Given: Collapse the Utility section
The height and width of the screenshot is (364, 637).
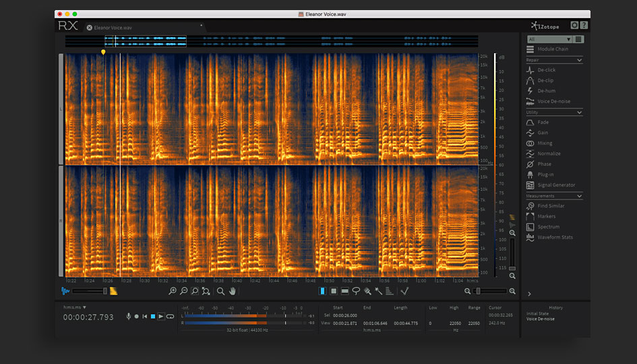Looking at the screenshot, I should (x=579, y=112).
